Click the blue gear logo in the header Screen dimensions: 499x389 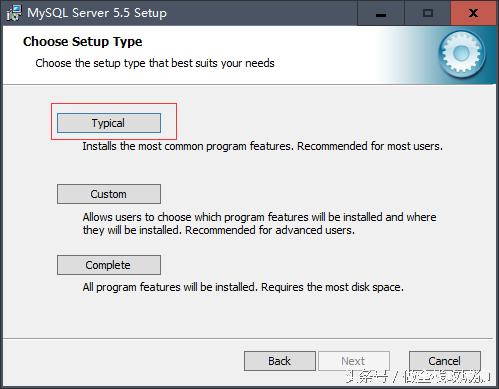point(462,54)
